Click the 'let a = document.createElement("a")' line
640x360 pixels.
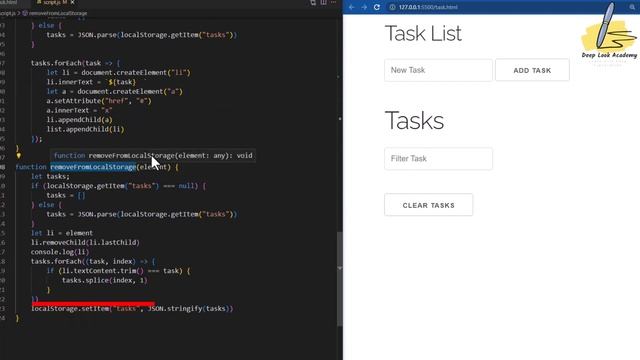click(114, 91)
